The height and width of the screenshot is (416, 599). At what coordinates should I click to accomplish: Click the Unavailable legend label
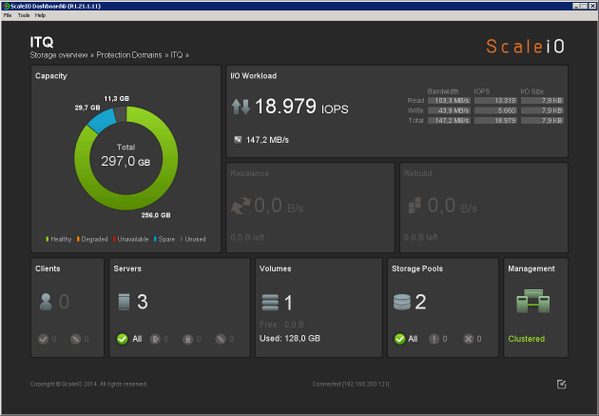point(133,239)
